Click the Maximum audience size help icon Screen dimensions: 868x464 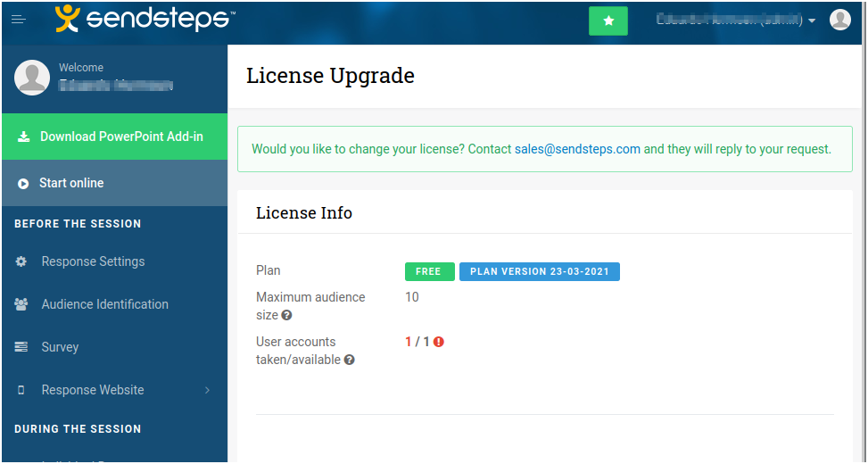click(286, 316)
